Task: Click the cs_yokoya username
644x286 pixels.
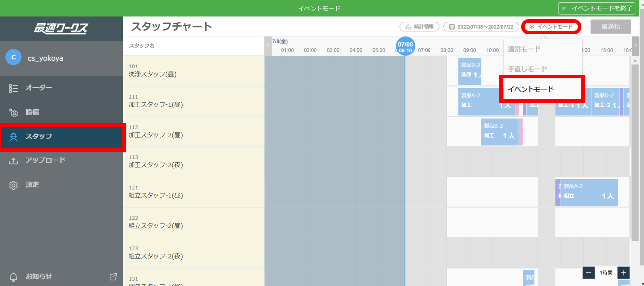Action: [x=46, y=58]
